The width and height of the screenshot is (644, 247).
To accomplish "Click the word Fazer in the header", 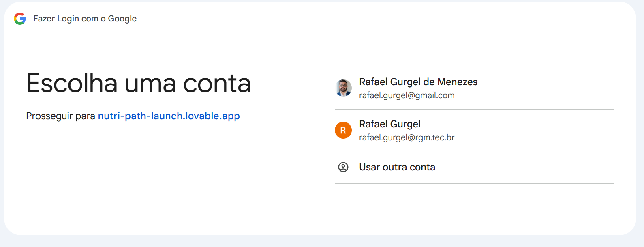I will pyautogui.click(x=44, y=19).
